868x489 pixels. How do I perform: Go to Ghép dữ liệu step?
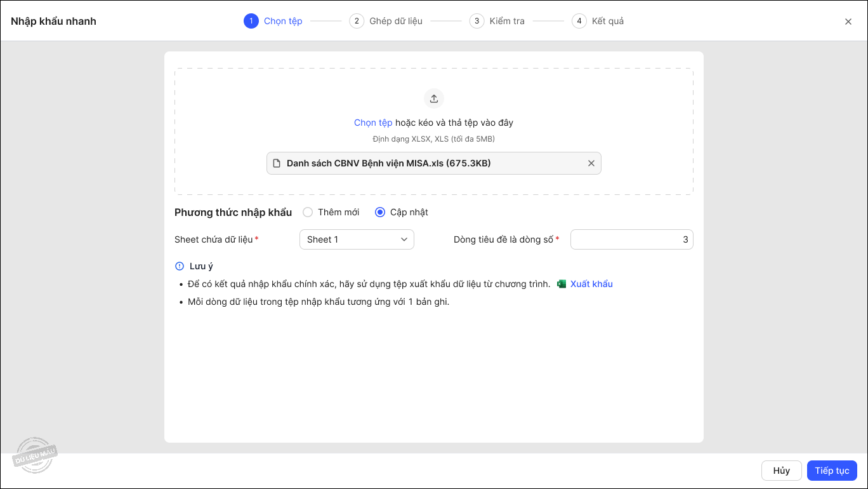click(x=396, y=21)
